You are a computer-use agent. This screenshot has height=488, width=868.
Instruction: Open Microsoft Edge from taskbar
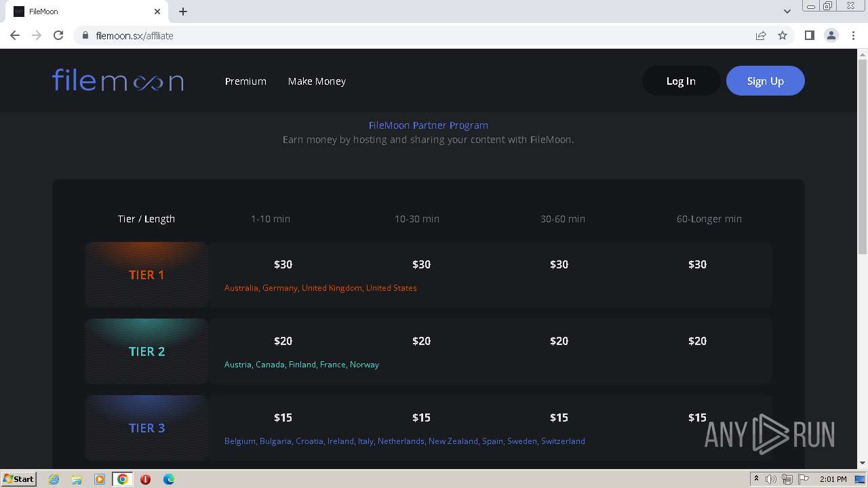168,479
